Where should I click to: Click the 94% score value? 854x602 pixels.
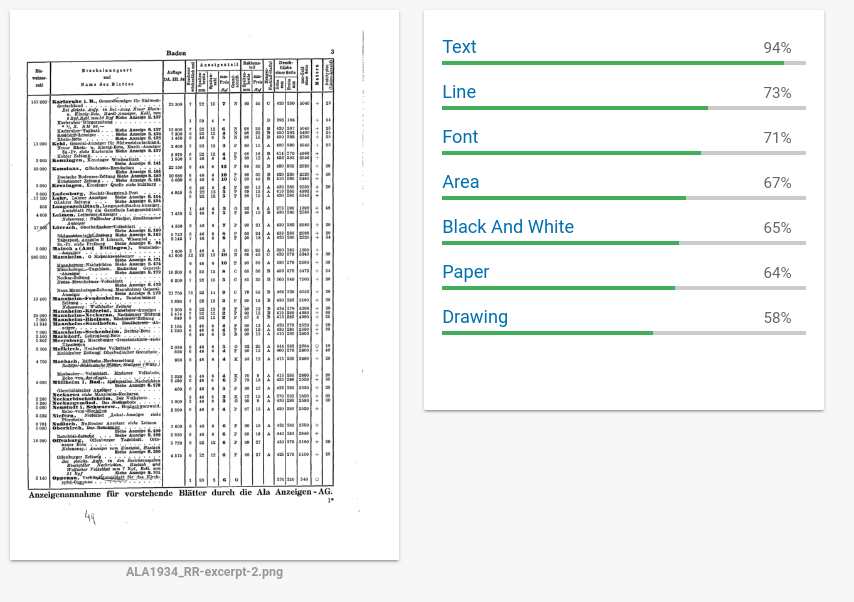pos(777,48)
